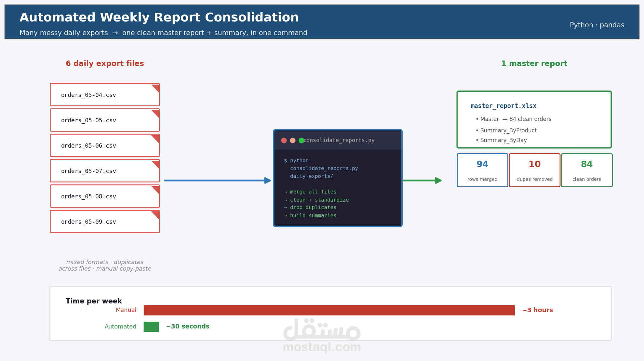
Task: Select the orders_05-09.csv file card
Action: point(105,221)
